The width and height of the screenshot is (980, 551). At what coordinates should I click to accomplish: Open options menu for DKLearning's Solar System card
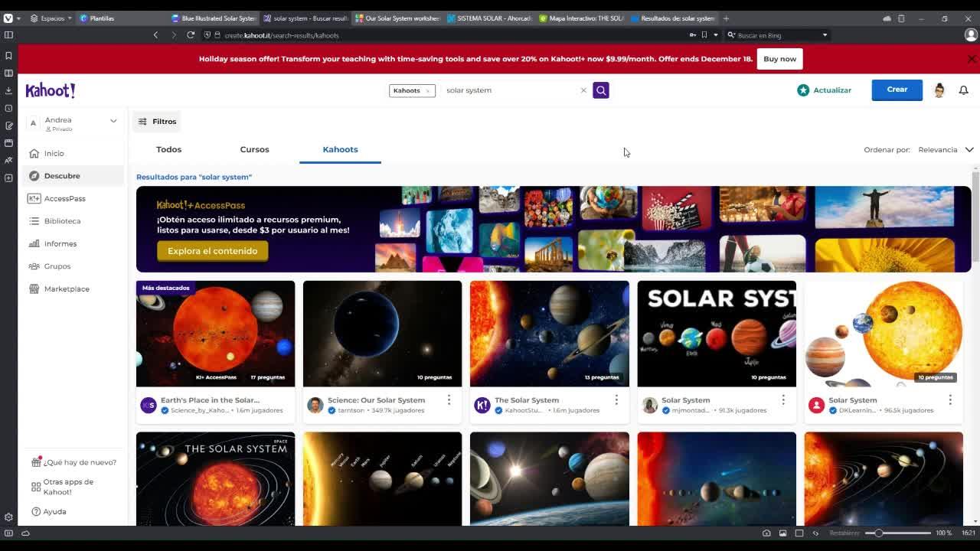950,400
